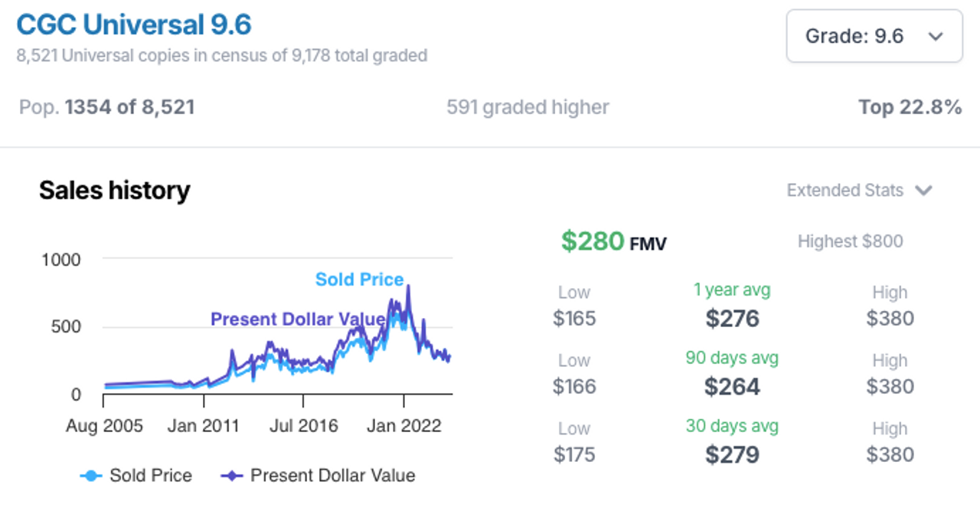Click the Highest $800 label
Viewport: 980px width, 511px height.
(x=850, y=241)
